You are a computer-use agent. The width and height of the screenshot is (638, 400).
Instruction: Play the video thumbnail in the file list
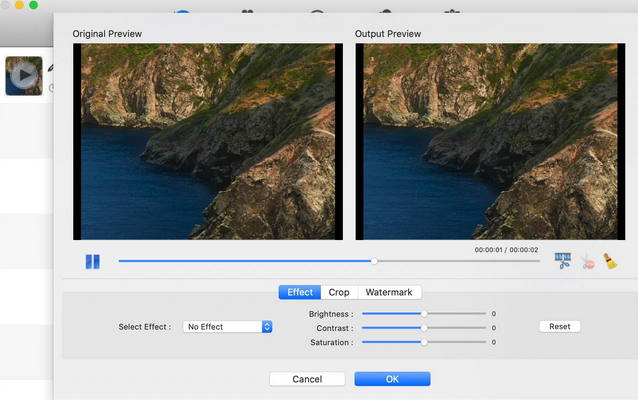24,76
